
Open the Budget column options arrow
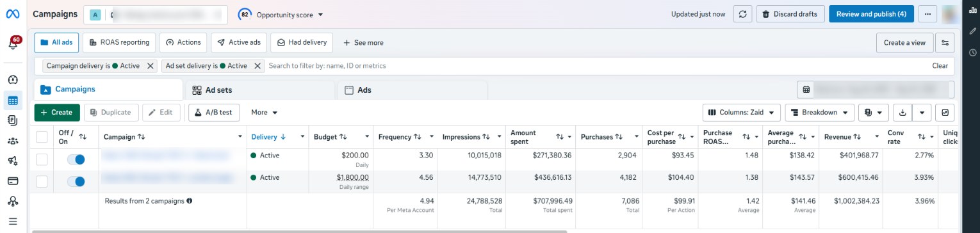point(367,137)
